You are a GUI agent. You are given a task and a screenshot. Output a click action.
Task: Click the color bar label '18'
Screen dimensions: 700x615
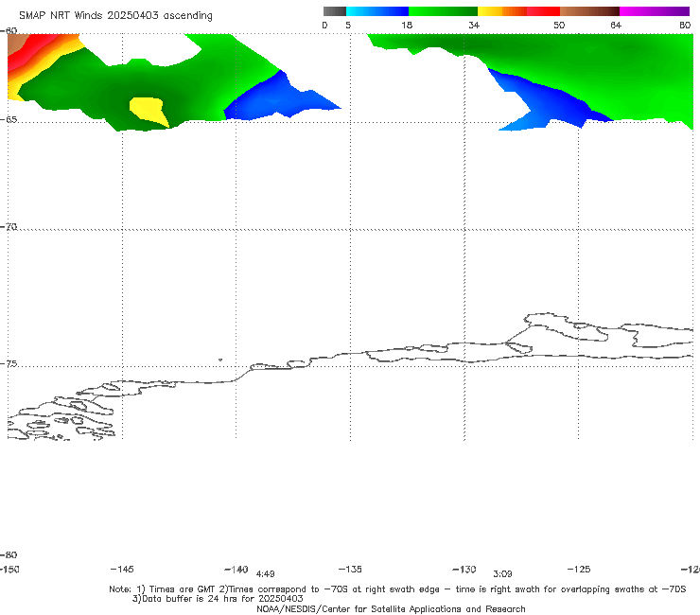coord(407,26)
